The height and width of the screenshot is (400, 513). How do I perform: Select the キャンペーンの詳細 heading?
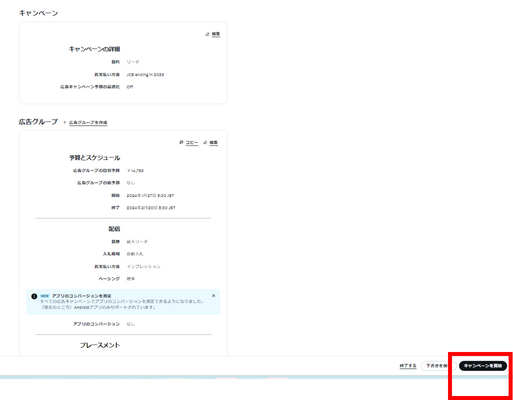[x=94, y=49]
